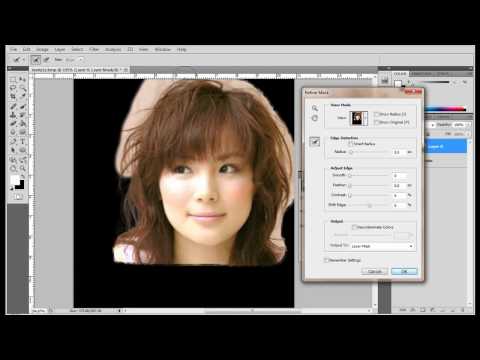Enable Decontaminate Colors checkbox
The height and width of the screenshot is (360, 480).
click(354, 227)
